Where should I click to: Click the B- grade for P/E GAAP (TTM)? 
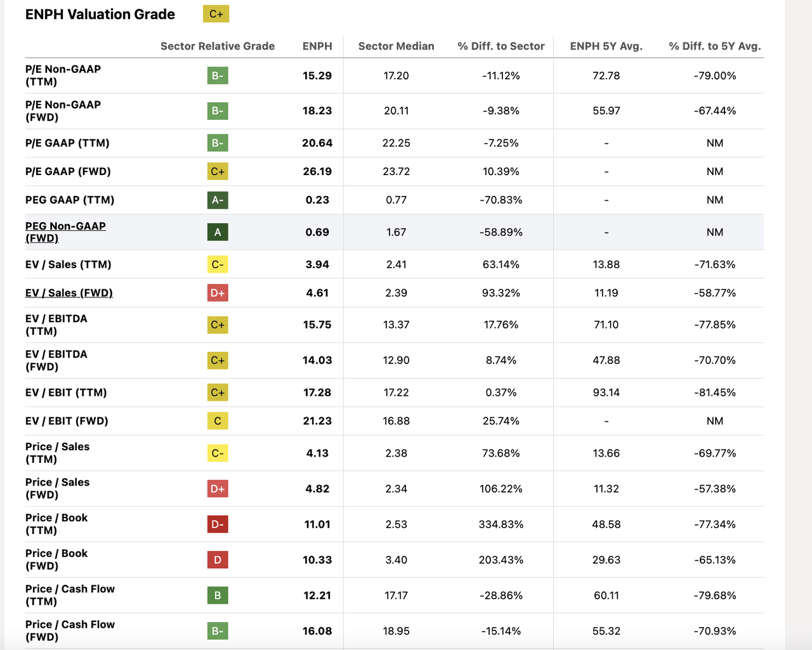coord(218,143)
